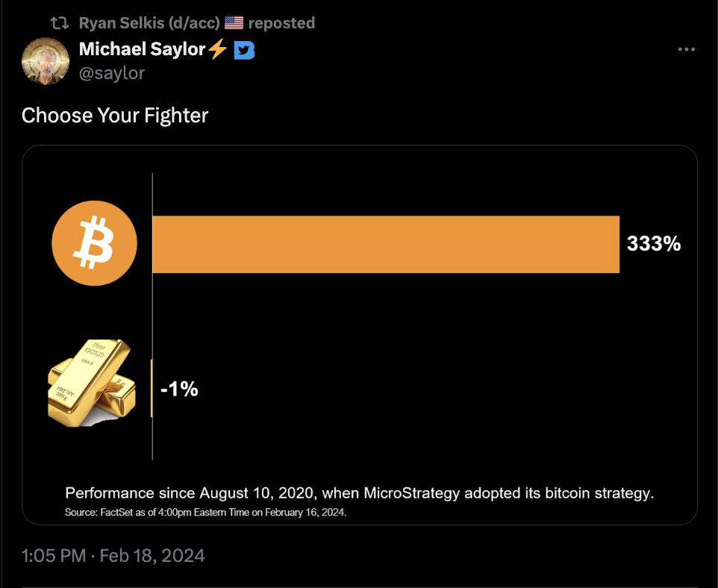718x588 pixels.
Task: Click the Michael Saylor display name
Action: pos(142,50)
